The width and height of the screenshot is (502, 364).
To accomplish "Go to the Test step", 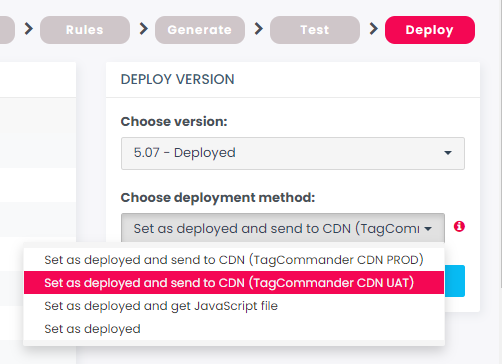I will [315, 30].
